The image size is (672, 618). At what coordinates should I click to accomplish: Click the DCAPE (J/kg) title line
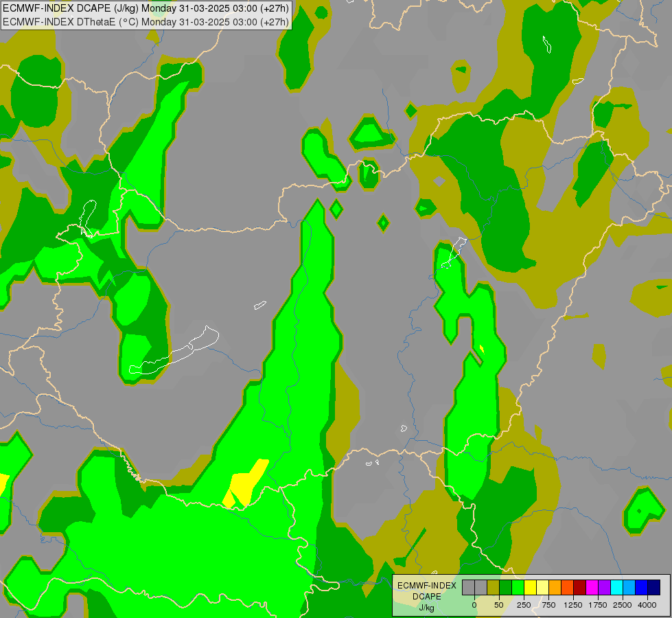point(146,8)
